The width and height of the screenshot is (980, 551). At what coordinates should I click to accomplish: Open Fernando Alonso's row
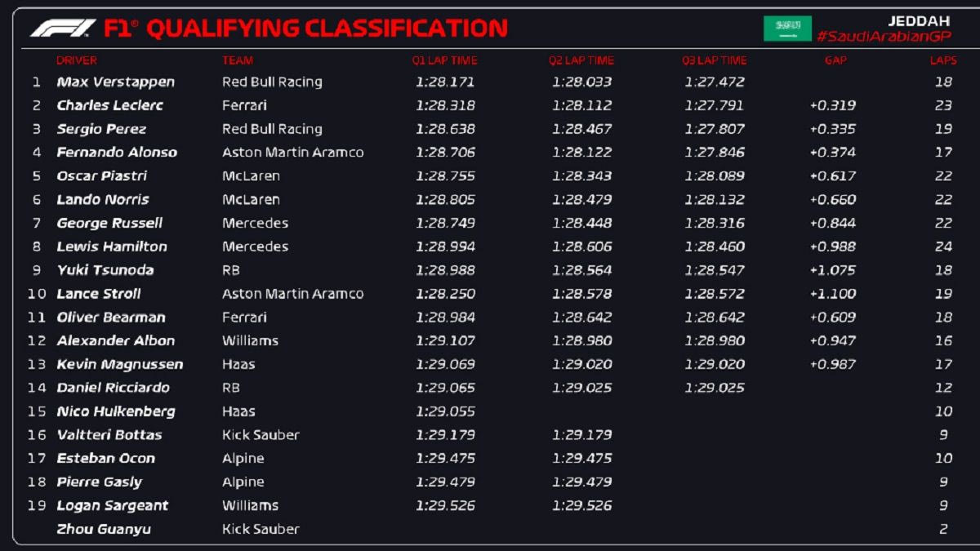click(x=117, y=153)
